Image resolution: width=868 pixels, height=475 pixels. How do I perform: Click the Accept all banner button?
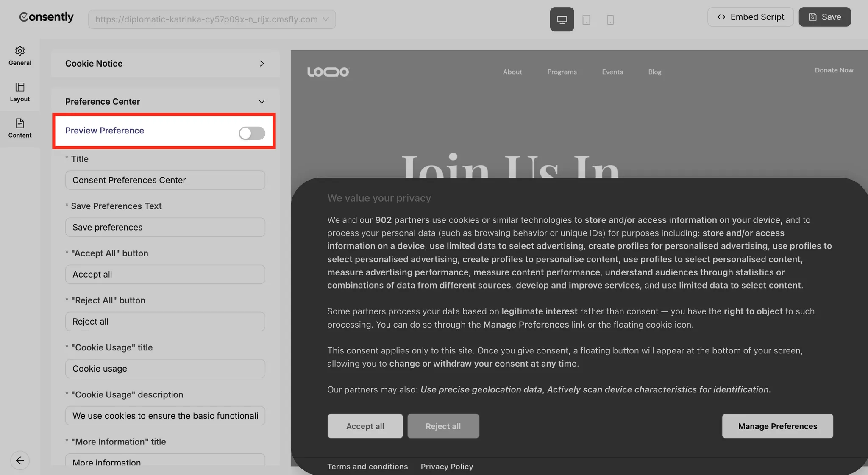(365, 426)
